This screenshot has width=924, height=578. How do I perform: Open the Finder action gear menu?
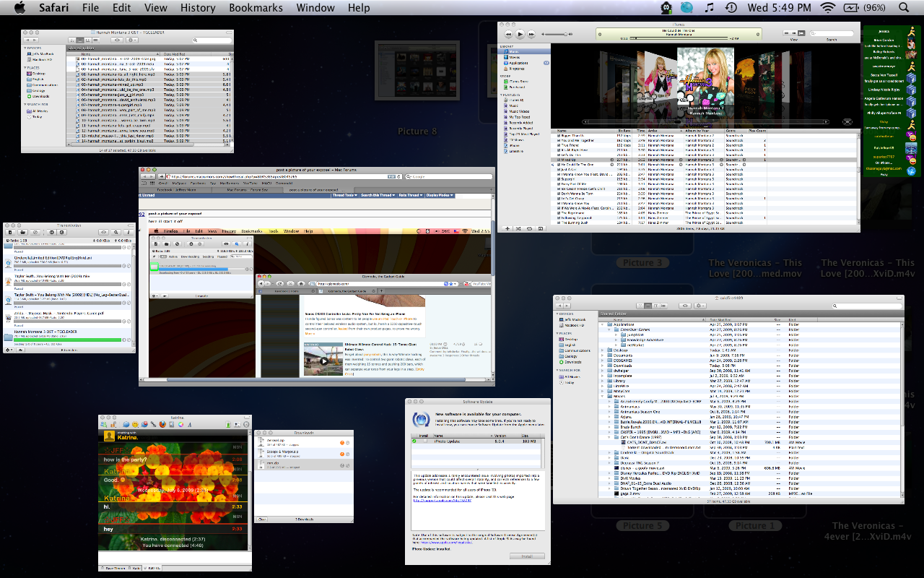coord(700,306)
